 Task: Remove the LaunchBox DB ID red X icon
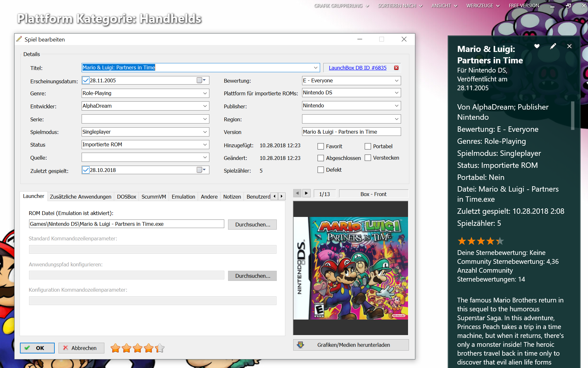[396, 68]
